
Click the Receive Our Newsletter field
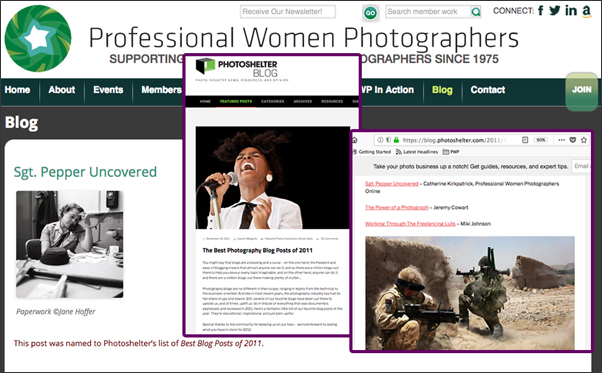(288, 12)
